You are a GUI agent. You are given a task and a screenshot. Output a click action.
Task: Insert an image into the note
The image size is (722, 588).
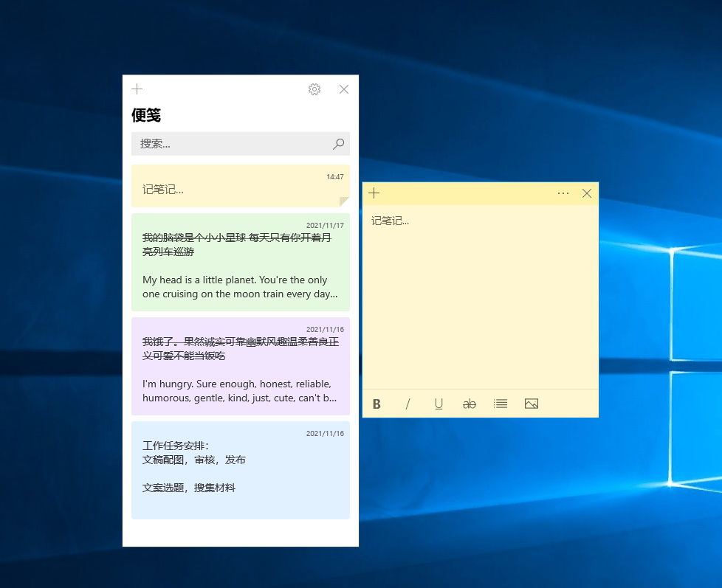tap(532, 404)
